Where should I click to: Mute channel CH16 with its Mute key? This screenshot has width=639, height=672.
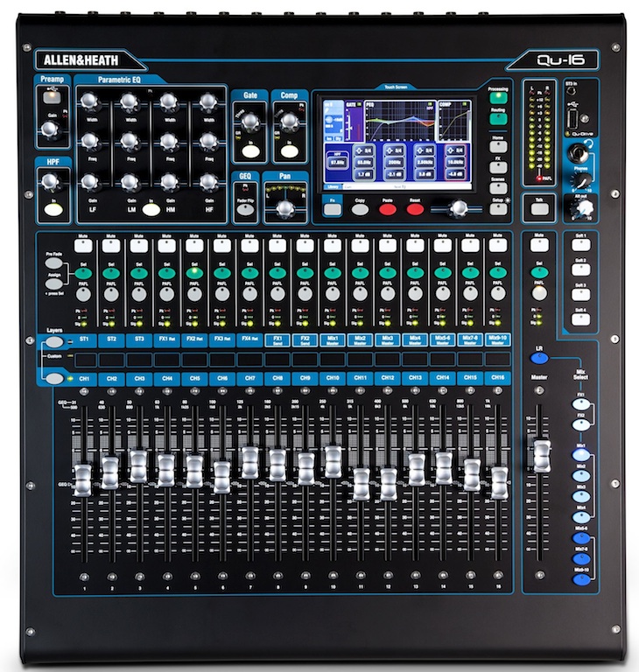[498, 246]
